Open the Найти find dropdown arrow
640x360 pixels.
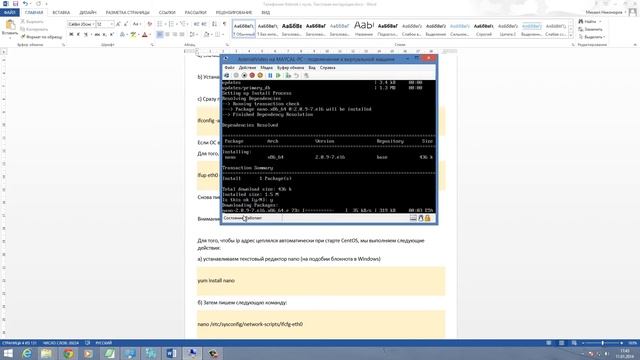click(x=600, y=21)
